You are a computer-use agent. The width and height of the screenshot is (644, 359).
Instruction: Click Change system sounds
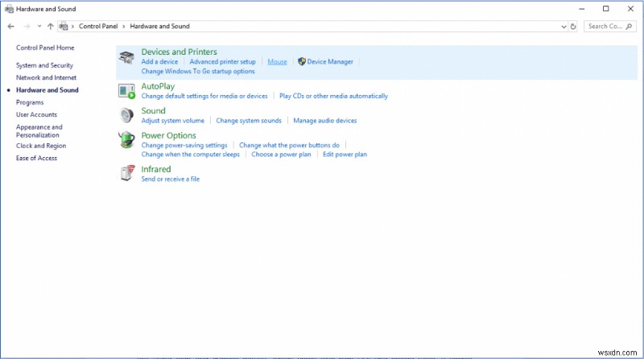[249, 121]
